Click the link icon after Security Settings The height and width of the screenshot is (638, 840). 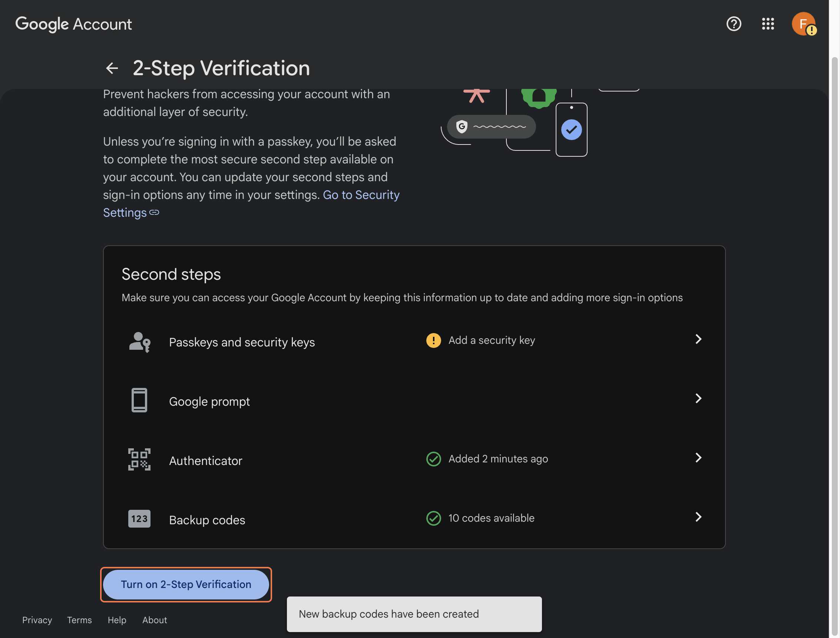(x=154, y=213)
